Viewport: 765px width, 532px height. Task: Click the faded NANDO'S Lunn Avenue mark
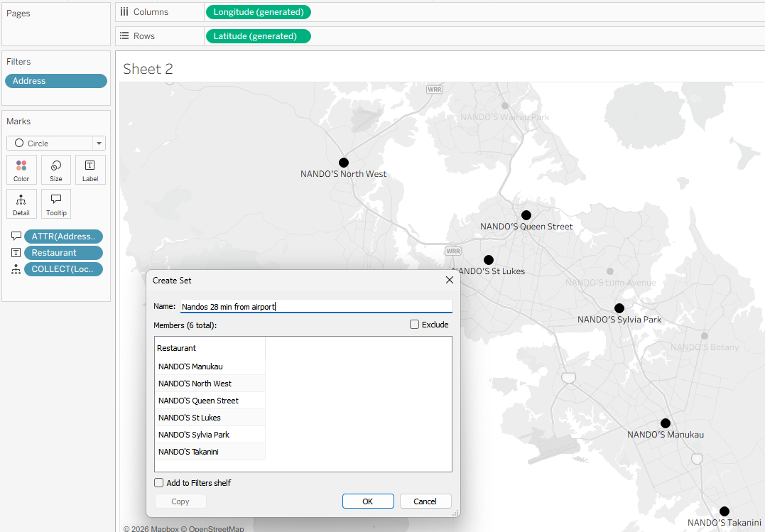click(x=610, y=271)
